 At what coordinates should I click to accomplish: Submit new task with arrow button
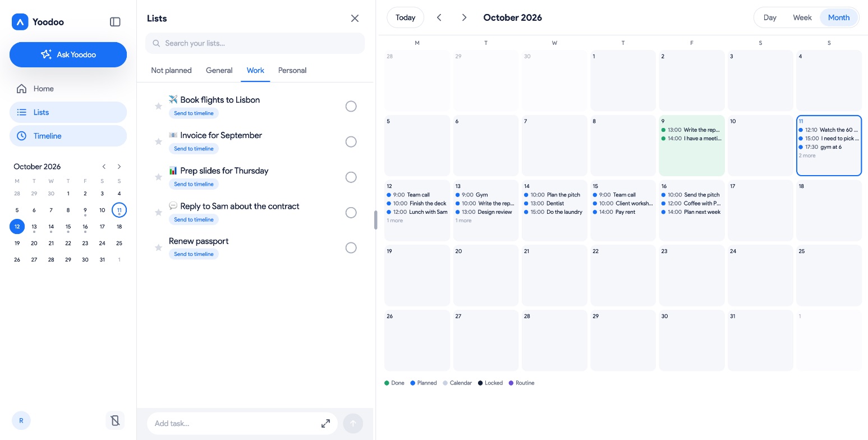[x=353, y=424]
